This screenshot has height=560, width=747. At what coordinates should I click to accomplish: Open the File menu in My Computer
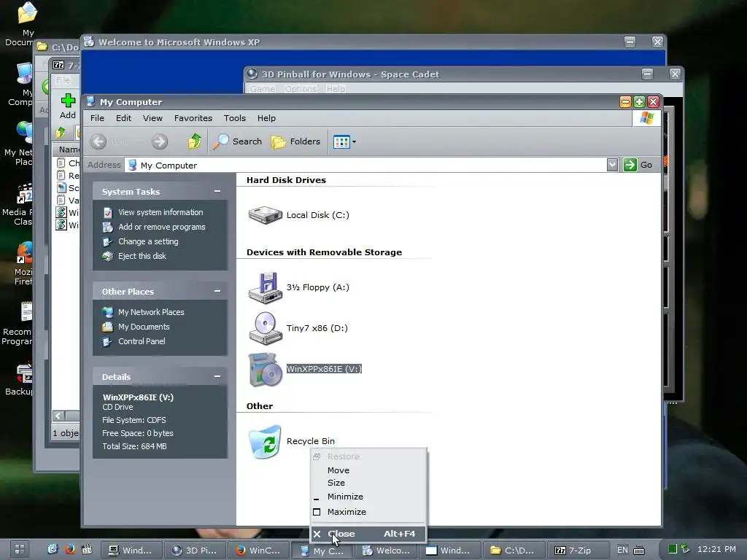coord(97,118)
